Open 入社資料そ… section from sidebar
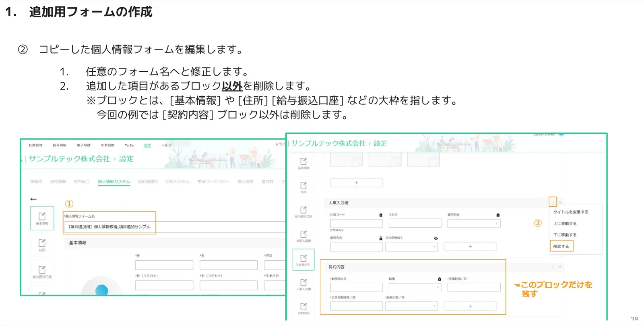644x326 pixels. [x=303, y=260]
